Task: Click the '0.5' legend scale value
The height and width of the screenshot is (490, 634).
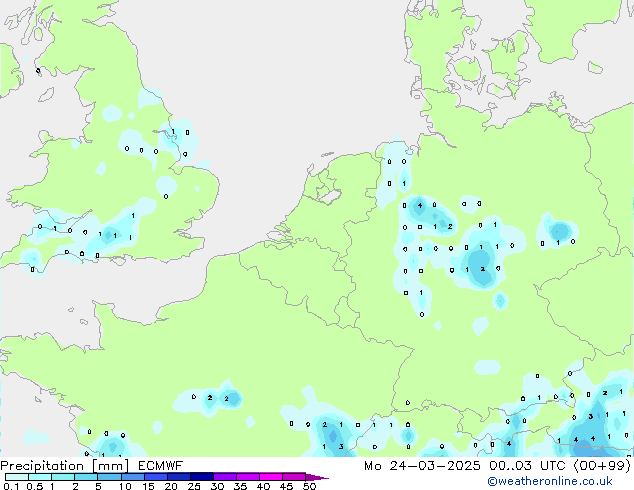Action: click(x=35, y=486)
